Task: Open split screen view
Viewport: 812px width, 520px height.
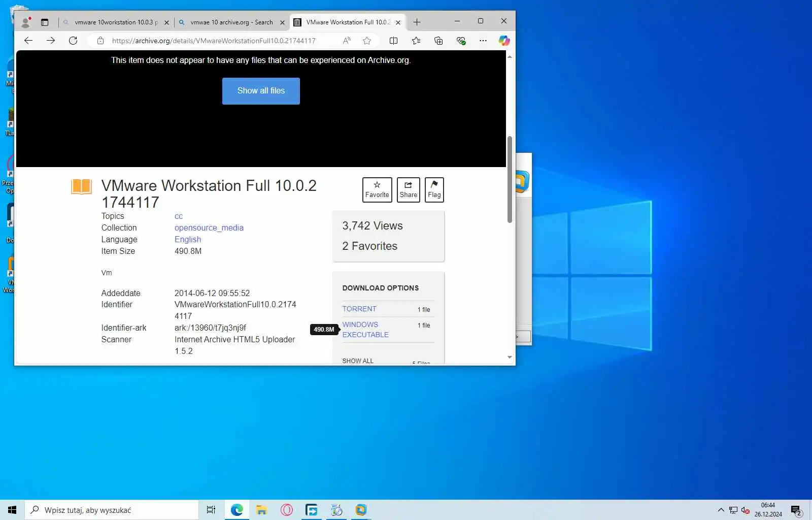Action: point(393,41)
